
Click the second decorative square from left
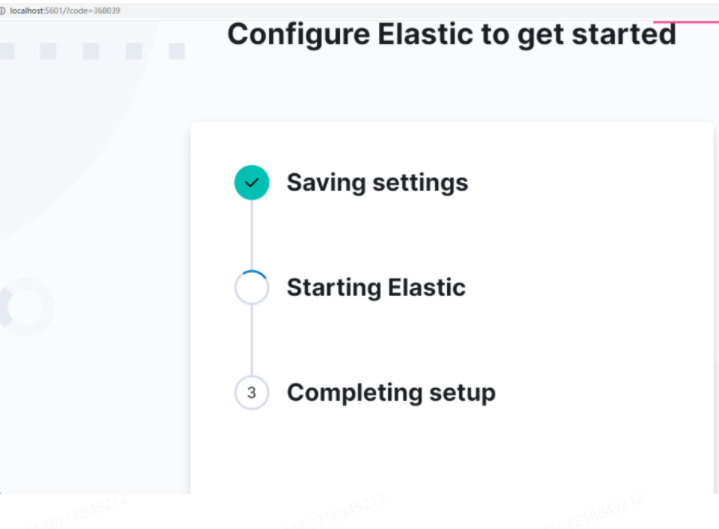coord(48,51)
